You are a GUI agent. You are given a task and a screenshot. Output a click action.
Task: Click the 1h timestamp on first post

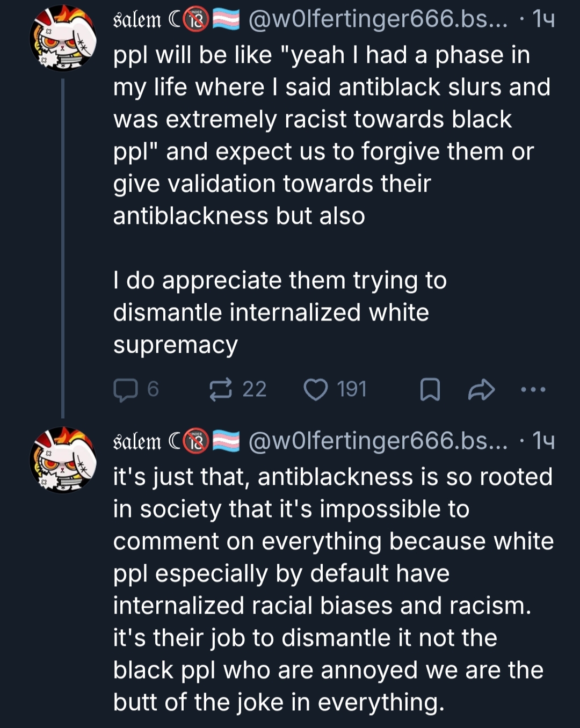click(x=543, y=20)
